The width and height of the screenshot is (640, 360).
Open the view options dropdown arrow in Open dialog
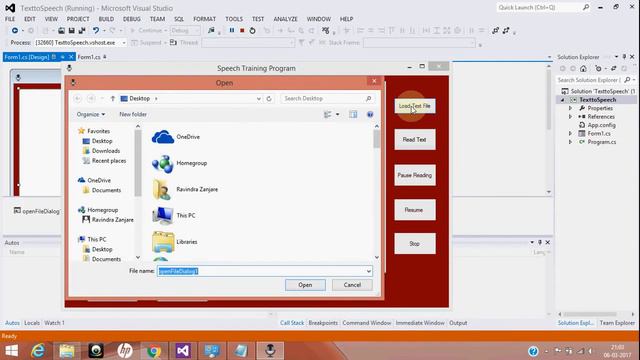[x=338, y=115]
